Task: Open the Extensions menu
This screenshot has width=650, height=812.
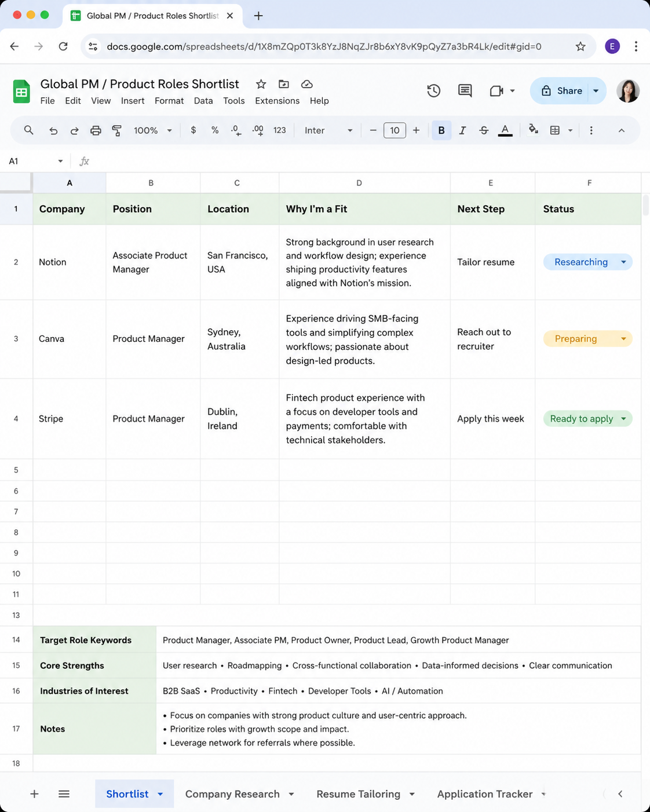Action: (277, 101)
